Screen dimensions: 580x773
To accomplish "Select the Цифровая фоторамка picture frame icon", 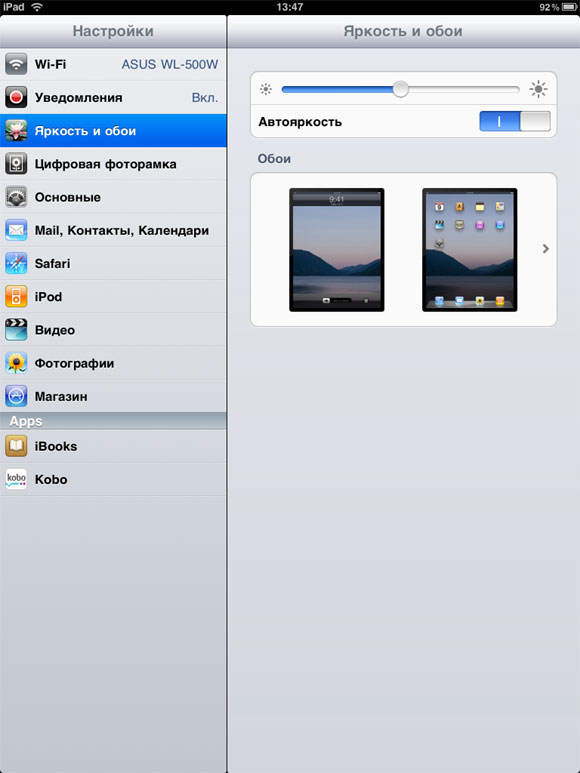I will (16, 164).
